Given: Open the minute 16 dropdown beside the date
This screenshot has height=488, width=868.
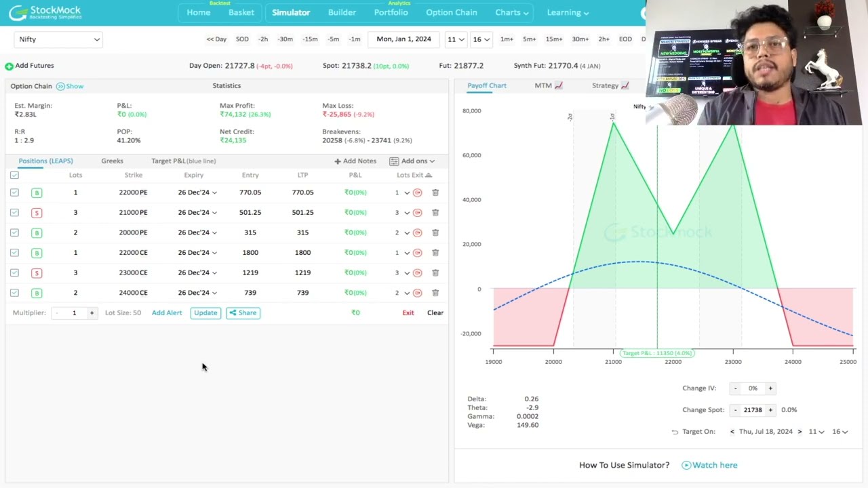Looking at the screenshot, I should pyautogui.click(x=481, y=39).
